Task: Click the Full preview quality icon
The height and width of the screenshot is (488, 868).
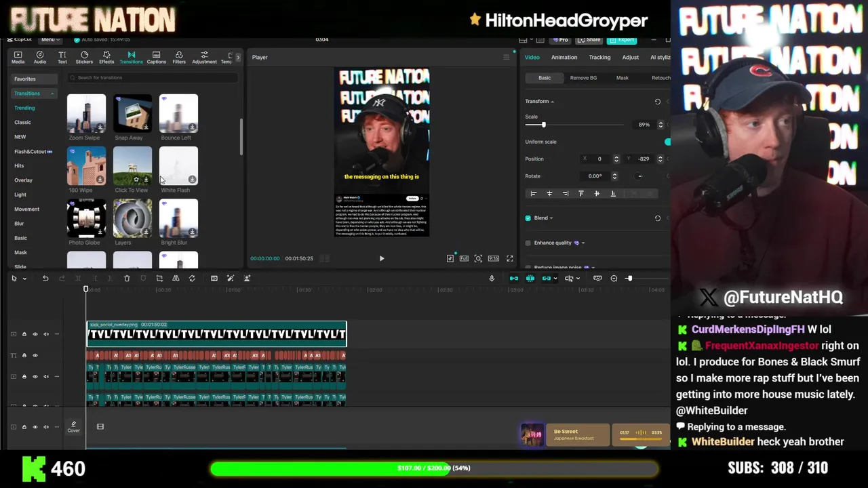Action: [464, 258]
